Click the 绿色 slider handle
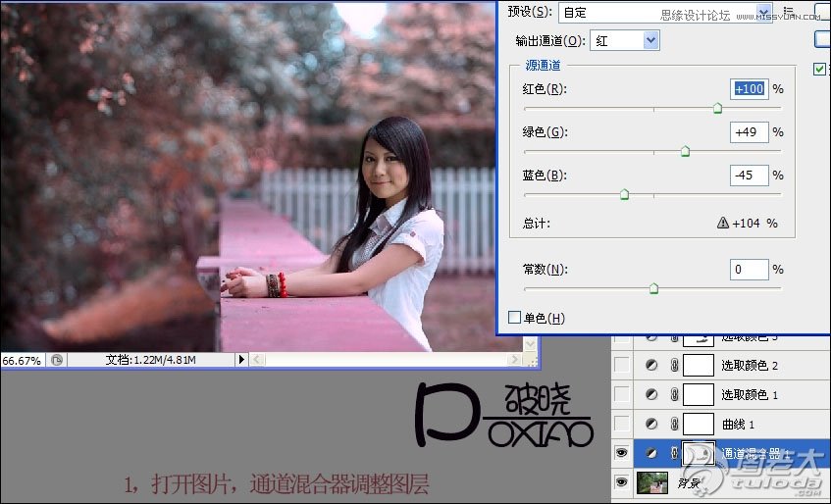Screen dimensions: 831x504 pyautogui.click(x=685, y=151)
